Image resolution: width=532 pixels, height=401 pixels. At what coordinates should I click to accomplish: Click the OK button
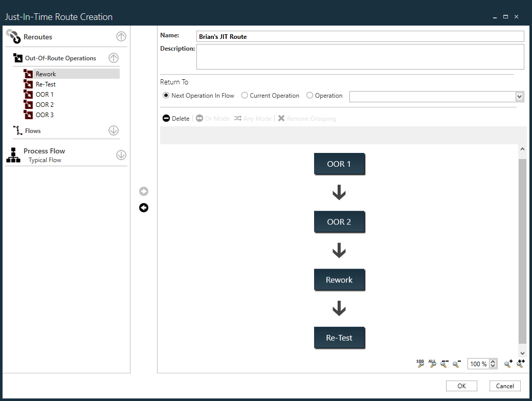(x=461, y=386)
